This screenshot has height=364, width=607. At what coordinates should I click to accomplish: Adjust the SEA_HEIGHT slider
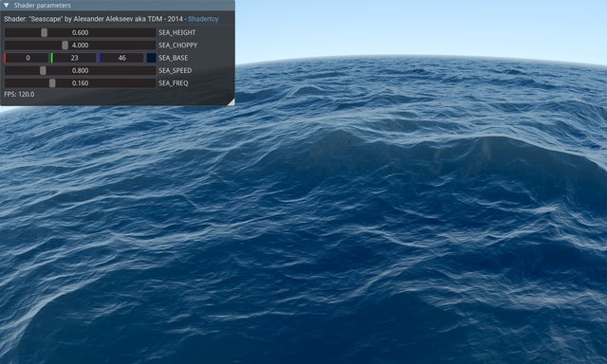(x=80, y=32)
